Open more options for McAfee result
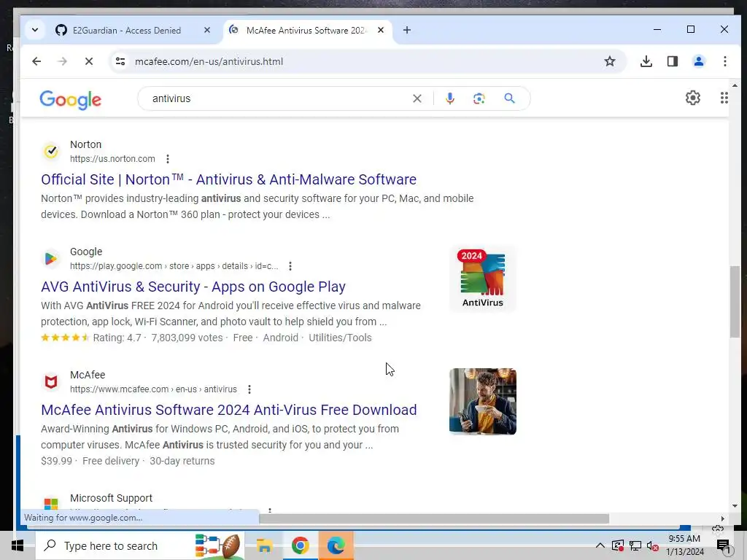 [x=249, y=389]
